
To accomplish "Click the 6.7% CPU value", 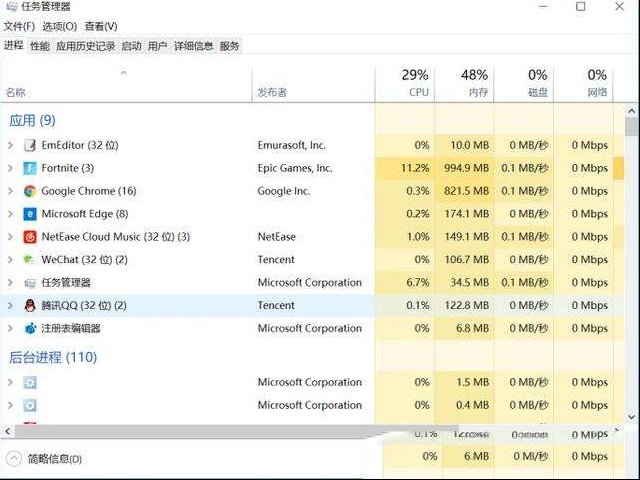I will pos(418,282).
